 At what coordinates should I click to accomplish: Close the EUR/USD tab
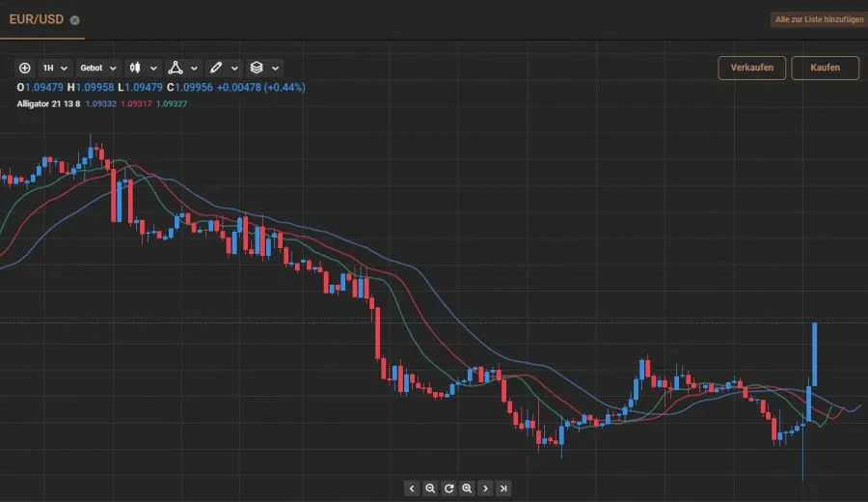pyautogui.click(x=75, y=20)
